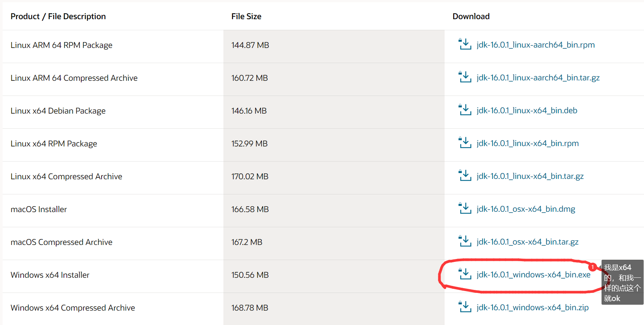Screen dimensions: 644x325
Task: Click the 152.99 MB file size
Action: 249,144
